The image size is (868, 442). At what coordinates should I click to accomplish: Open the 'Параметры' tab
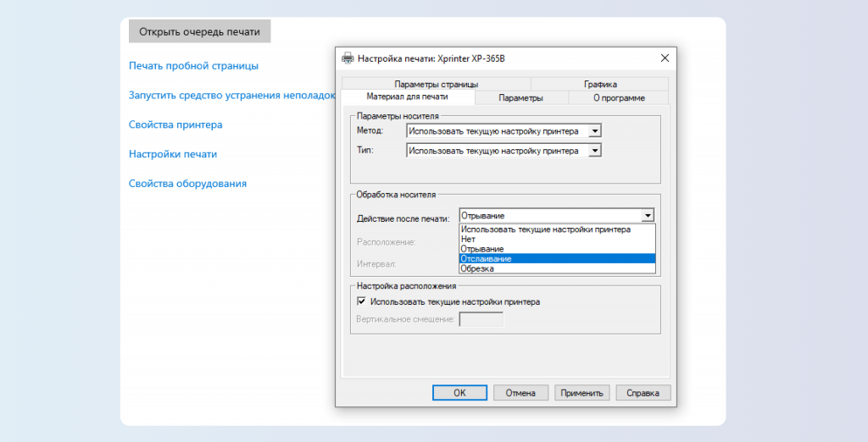(520, 97)
